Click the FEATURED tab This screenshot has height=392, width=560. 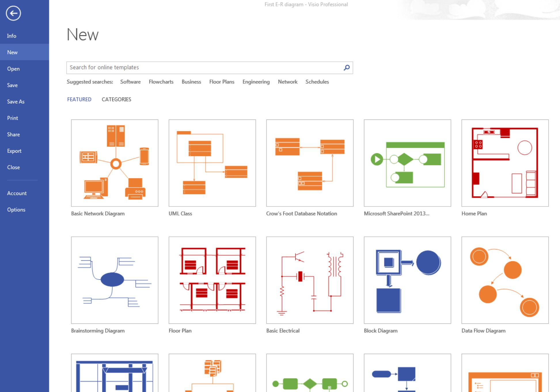pos(79,99)
